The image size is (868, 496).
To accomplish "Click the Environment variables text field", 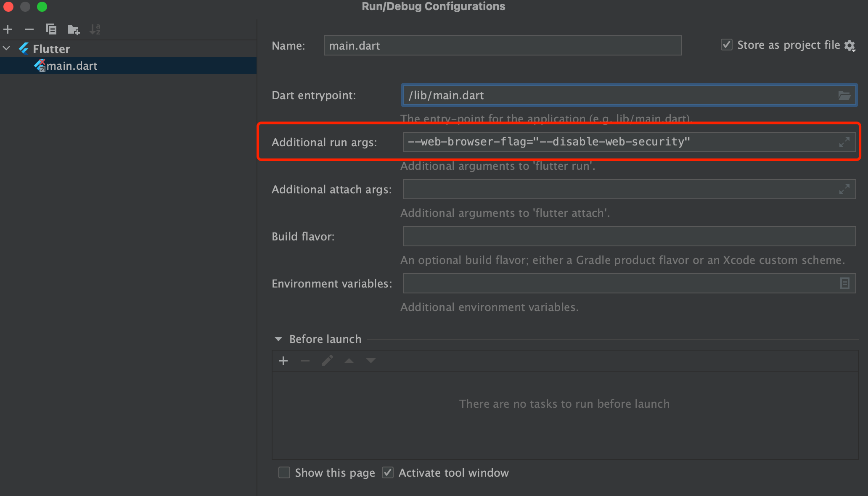I will 618,284.
